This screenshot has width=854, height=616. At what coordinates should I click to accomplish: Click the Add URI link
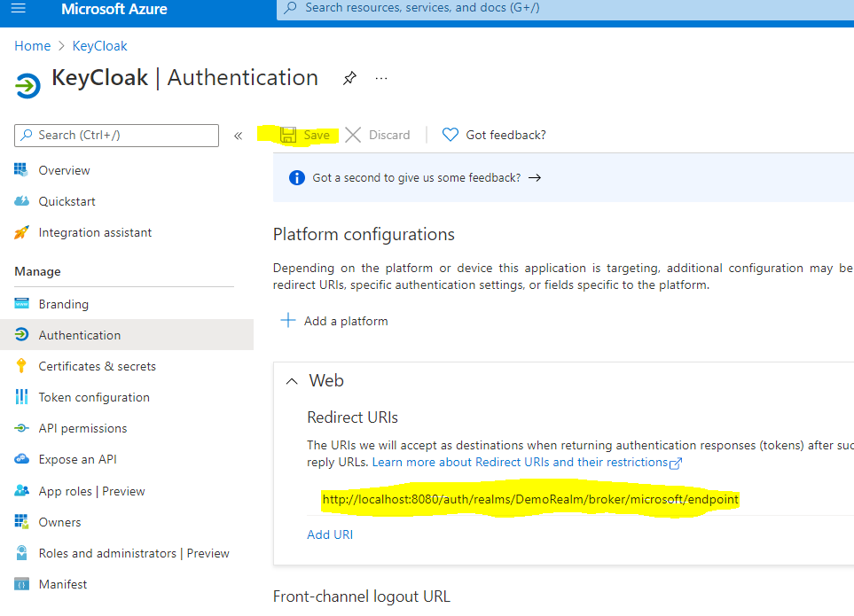(330, 534)
